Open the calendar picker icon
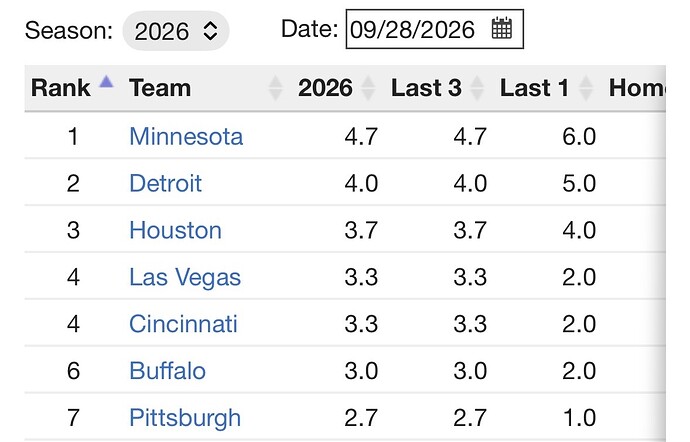This screenshot has height=442, width=690. (502, 29)
